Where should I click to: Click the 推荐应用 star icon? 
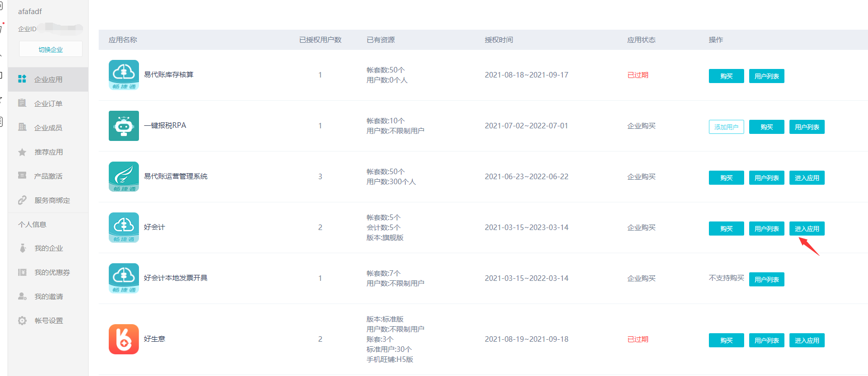22,152
